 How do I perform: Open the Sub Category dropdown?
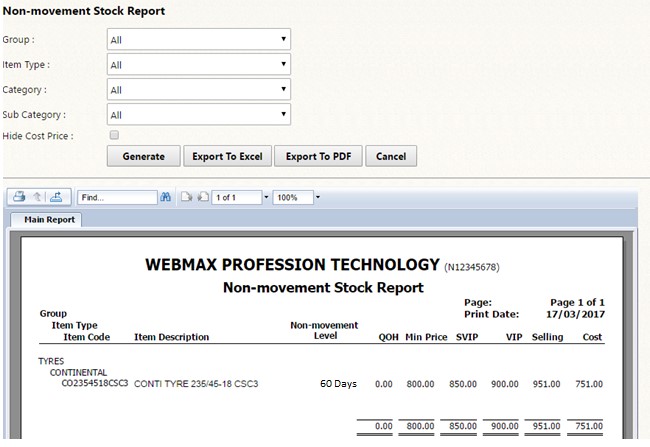click(x=199, y=114)
